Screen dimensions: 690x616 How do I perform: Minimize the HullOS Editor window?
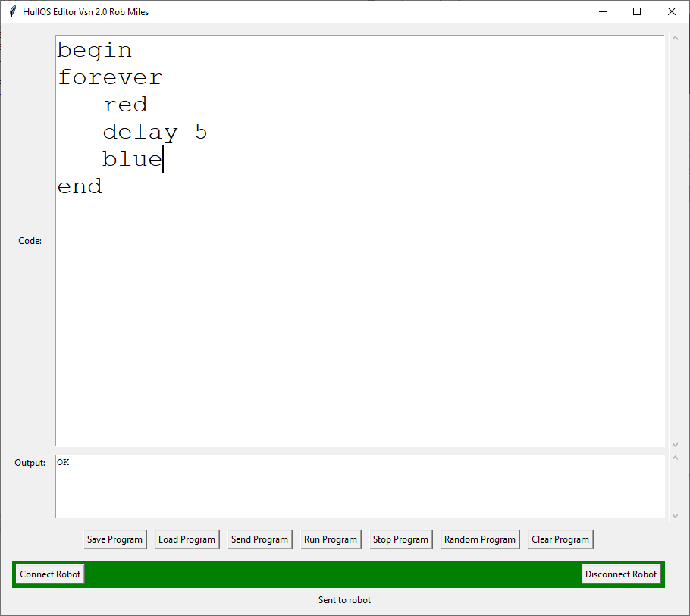click(603, 12)
